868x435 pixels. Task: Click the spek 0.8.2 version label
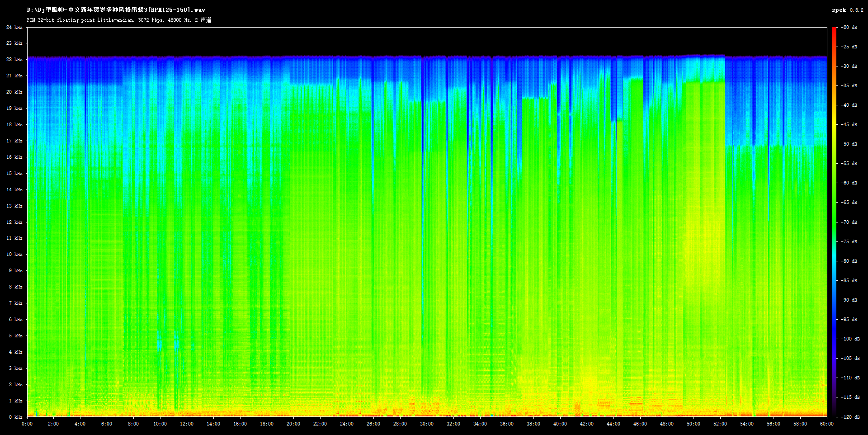click(x=847, y=10)
